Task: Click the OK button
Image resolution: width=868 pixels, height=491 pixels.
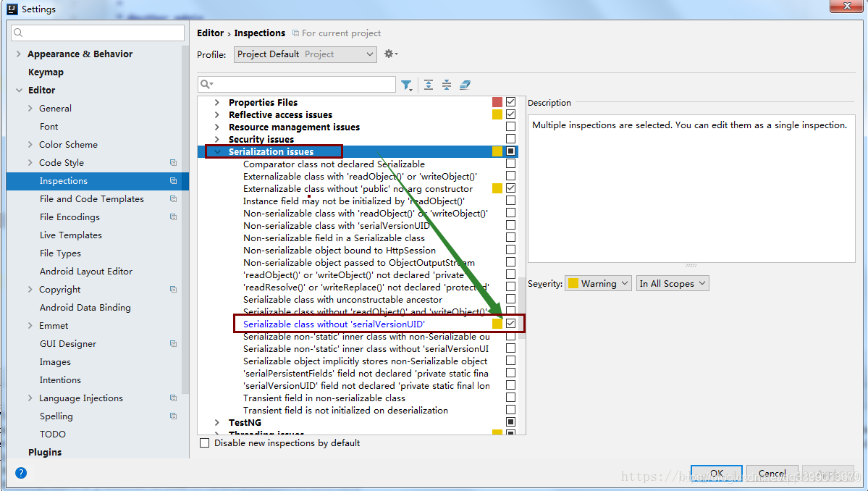Action: pyautogui.click(x=716, y=474)
